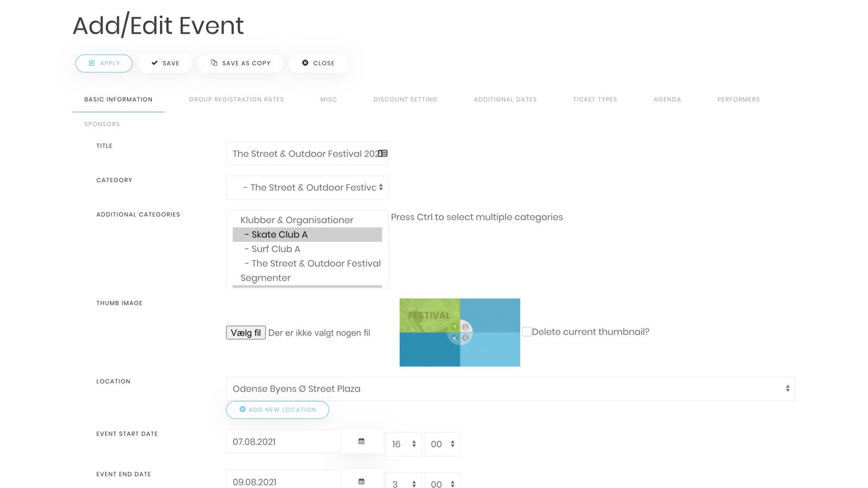Close the event editor via the Close button

[x=318, y=63]
